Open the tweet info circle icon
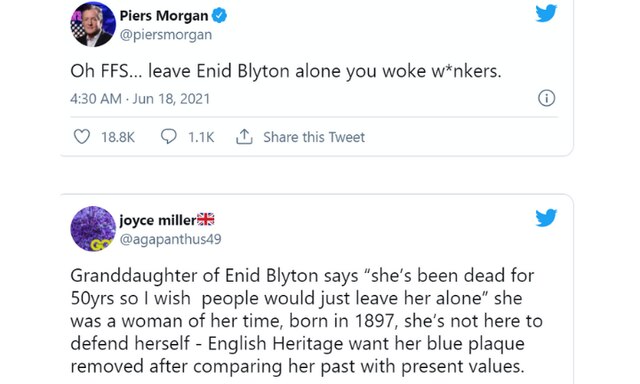The height and width of the screenshot is (384, 640). pos(547,98)
